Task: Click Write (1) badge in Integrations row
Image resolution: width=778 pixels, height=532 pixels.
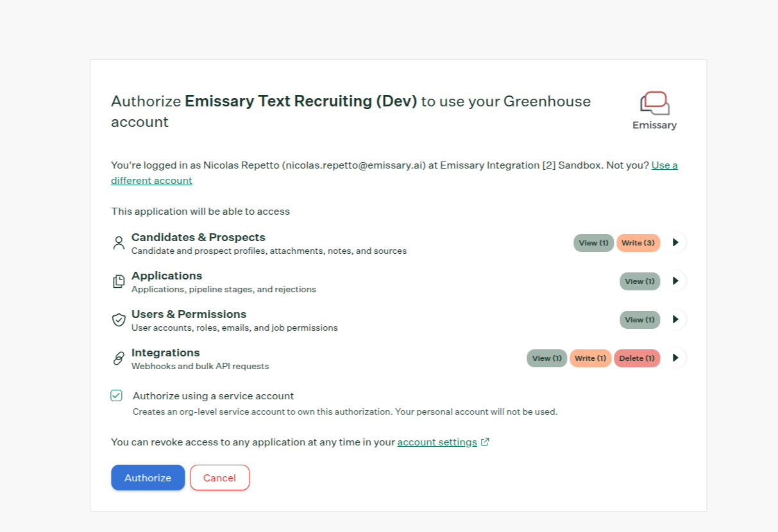Action: (x=590, y=358)
